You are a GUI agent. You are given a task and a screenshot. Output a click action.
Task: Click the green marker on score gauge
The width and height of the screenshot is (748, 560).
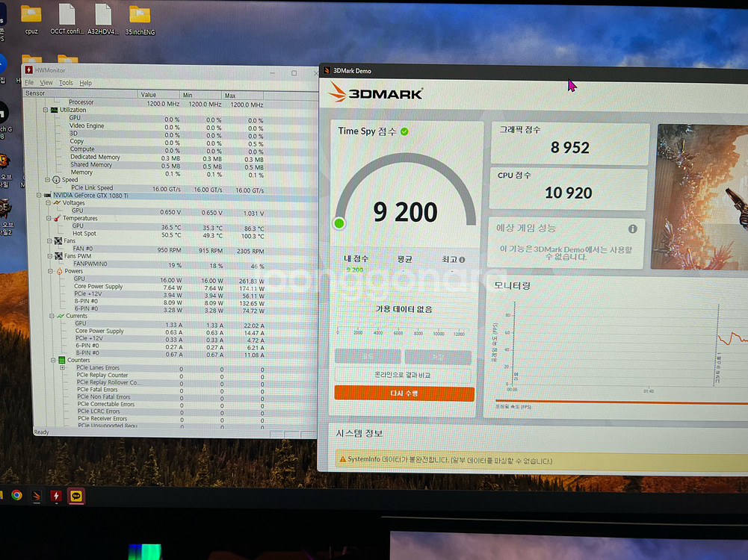339,223
